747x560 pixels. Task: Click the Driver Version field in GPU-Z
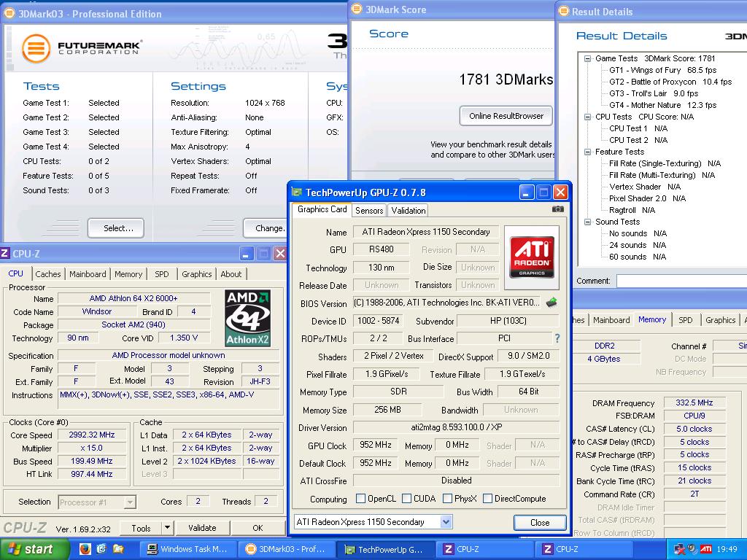457,427
